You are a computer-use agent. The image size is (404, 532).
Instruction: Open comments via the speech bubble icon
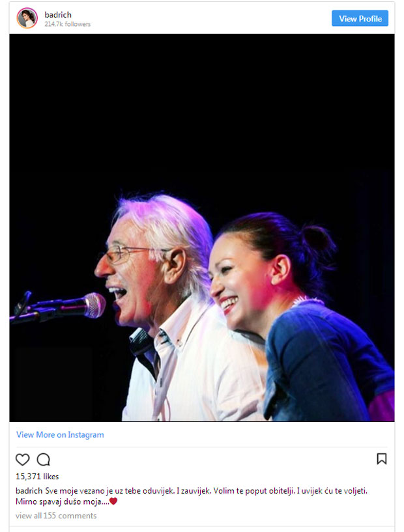44,459
